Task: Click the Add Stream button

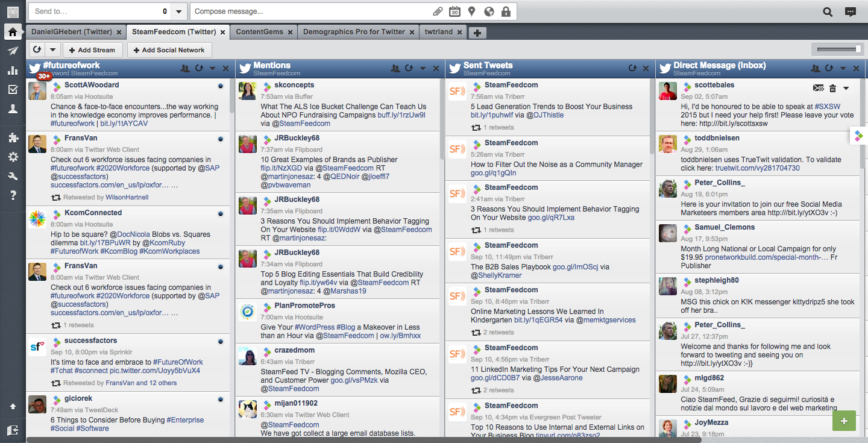Action: click(x=92, y=50)
